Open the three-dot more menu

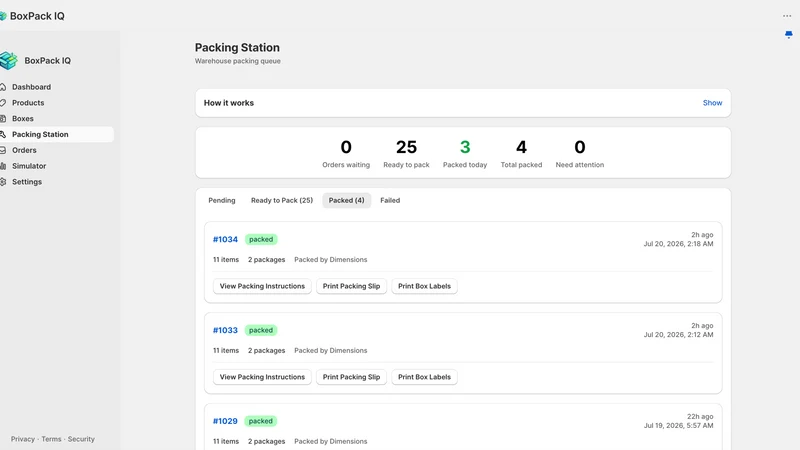787,16
